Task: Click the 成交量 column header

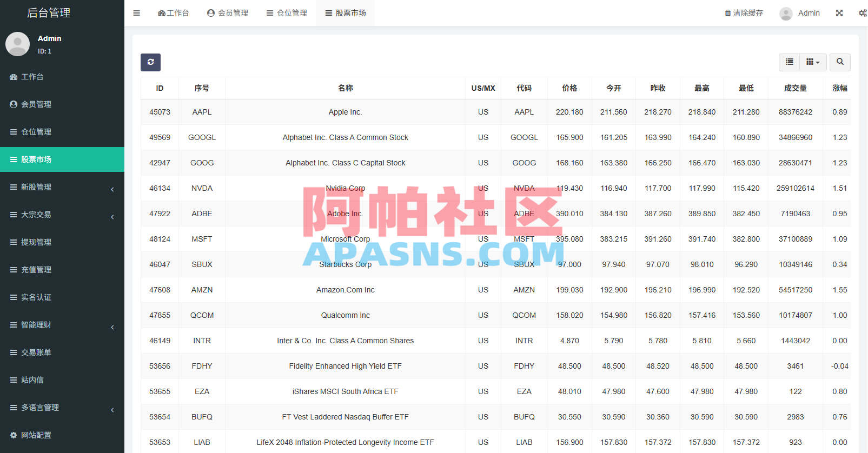Action: 796,88
